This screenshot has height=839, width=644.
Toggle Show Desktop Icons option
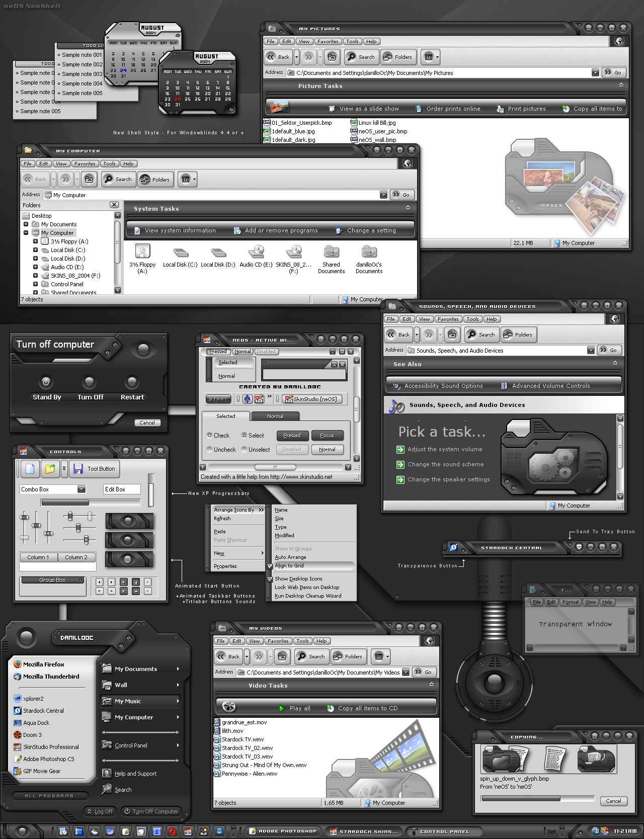pyautogui.click(x=310, y=578)
